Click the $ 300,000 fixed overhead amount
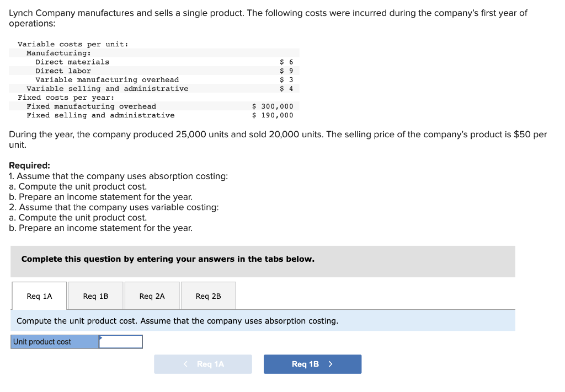565x392 pixels. [273, 106]
